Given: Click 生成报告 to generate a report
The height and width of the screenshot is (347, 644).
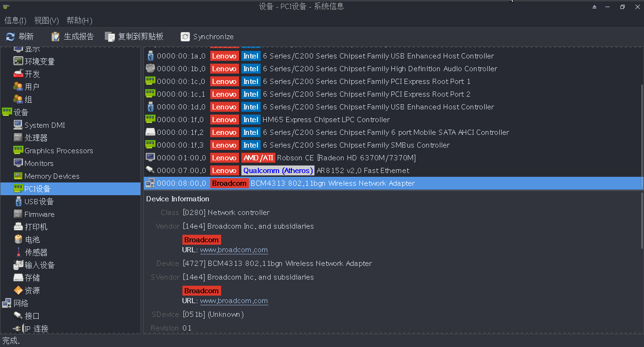Looking at the screenshot, I should [x=73, y=36].
